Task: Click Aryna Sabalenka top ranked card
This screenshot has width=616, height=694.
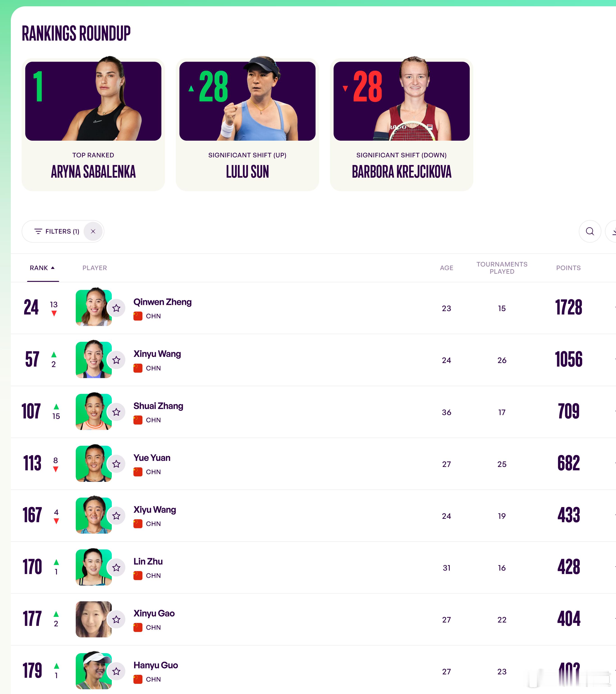Action: (x=93, y=125)
